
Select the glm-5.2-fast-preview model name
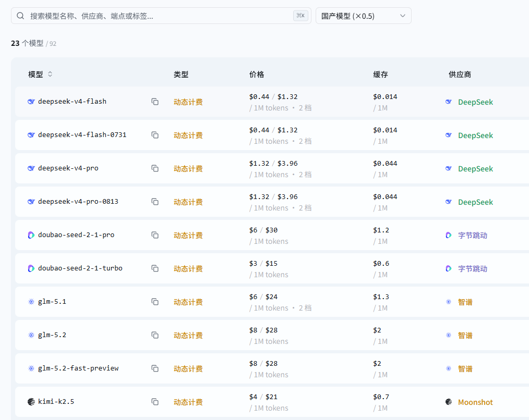click(x=78, y=368)
